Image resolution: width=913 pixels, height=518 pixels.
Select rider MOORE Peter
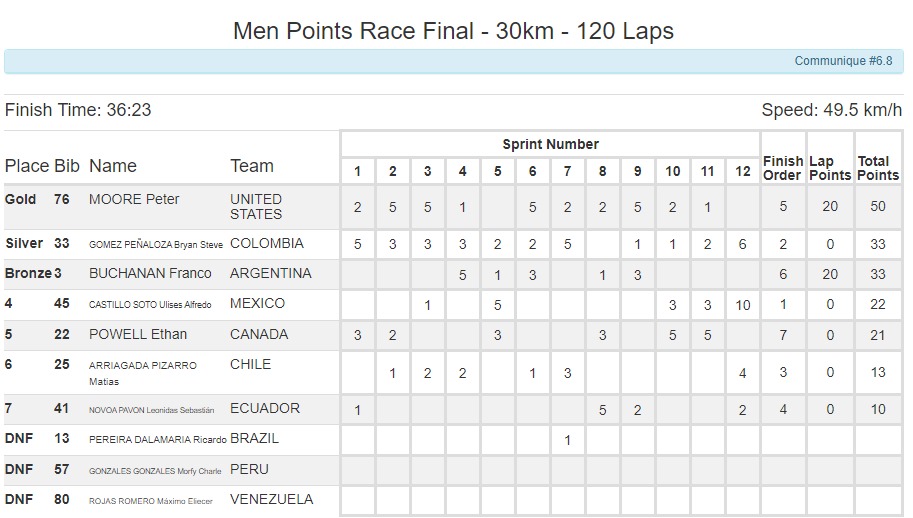[134, 199]
